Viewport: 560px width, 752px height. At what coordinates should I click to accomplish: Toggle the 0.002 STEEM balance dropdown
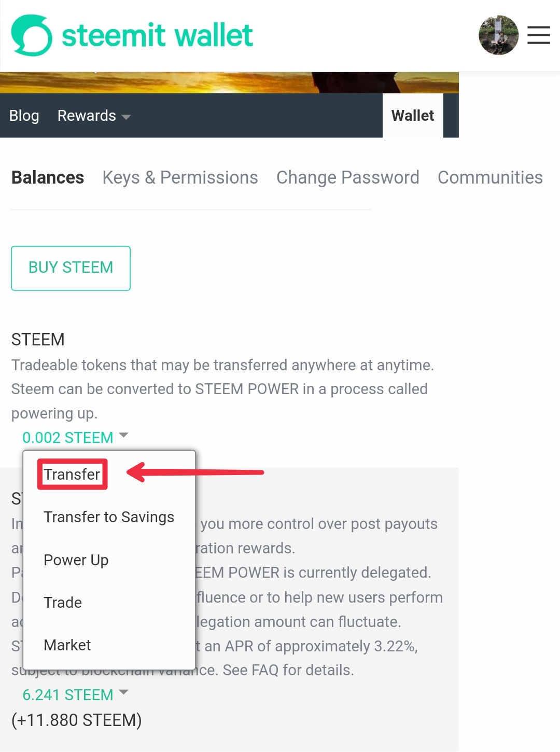[75, 437]
